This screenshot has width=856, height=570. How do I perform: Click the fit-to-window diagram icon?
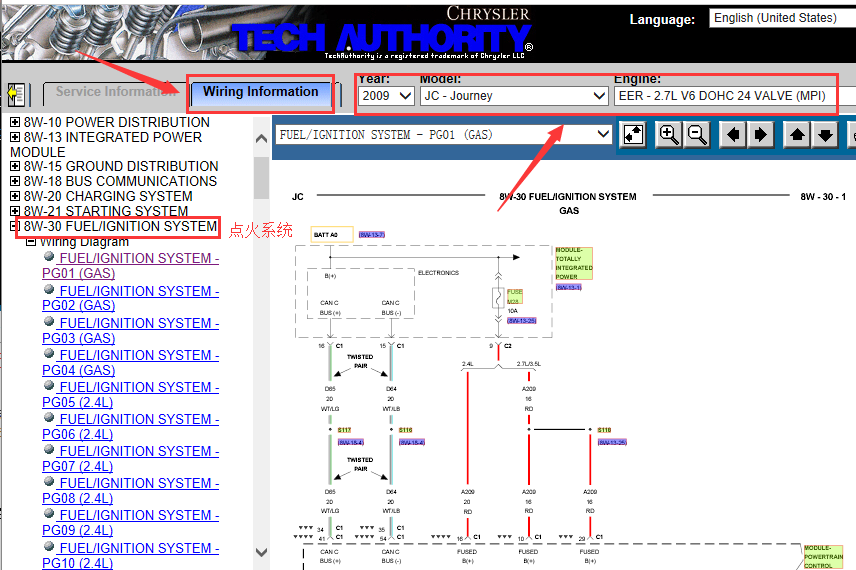coord(633,134)
